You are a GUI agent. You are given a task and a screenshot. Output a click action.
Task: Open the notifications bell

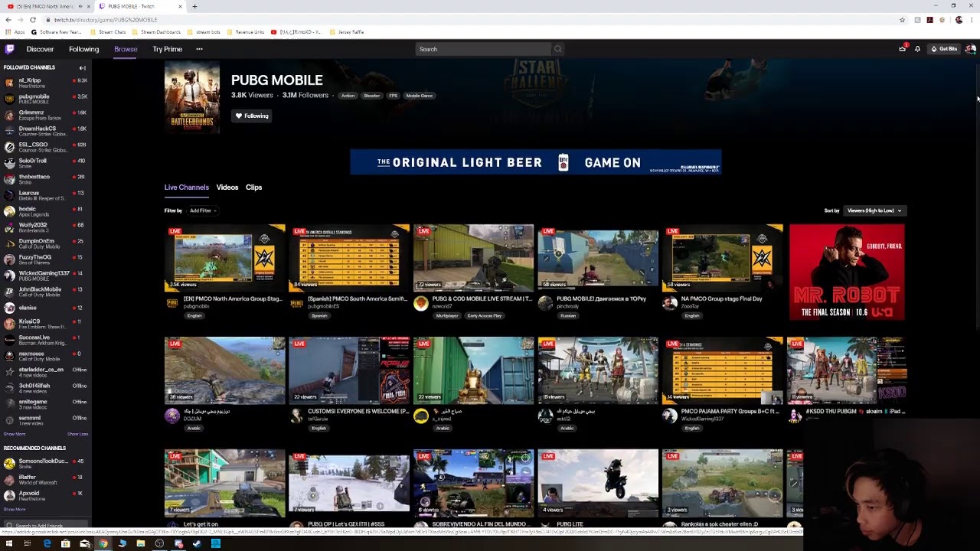917,49
